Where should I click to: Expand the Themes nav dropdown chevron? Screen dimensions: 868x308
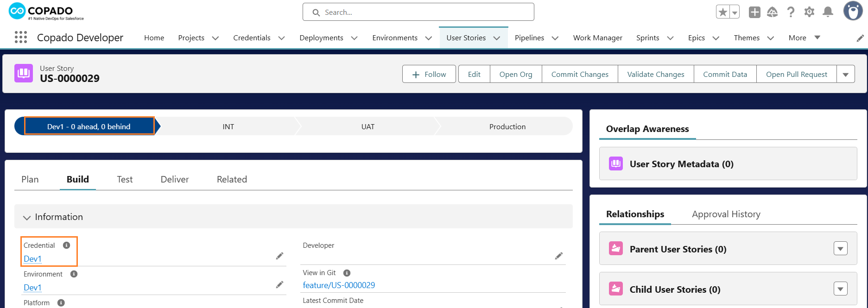point(771,38)
